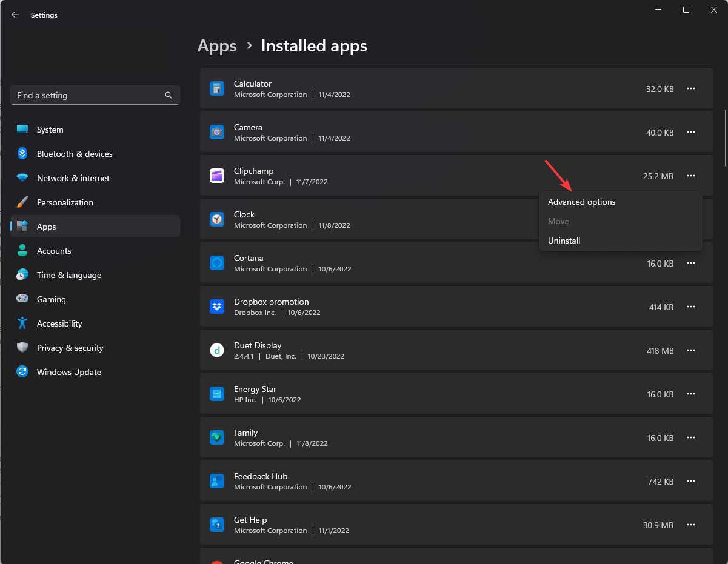
Task: Open Personalization settings
Action: (x=95, y=202)
